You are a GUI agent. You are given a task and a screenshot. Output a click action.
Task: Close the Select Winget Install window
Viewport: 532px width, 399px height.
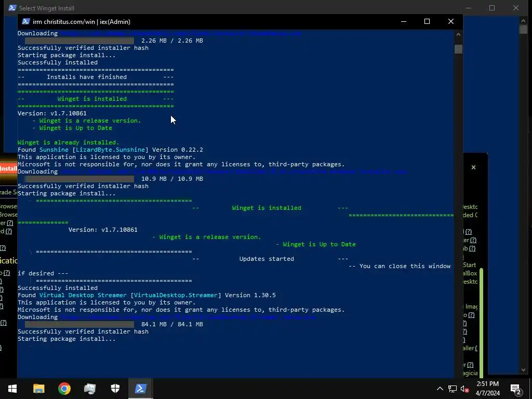(516, 8)
